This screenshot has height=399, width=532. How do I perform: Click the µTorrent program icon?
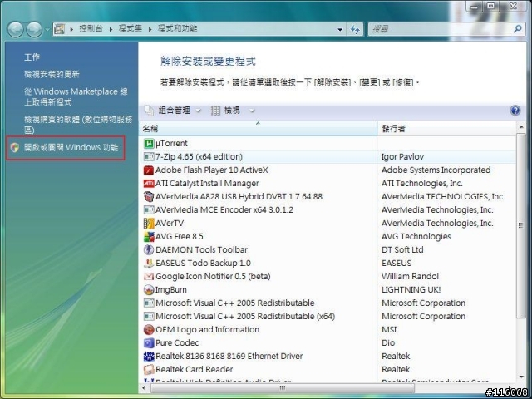point(149,144)
